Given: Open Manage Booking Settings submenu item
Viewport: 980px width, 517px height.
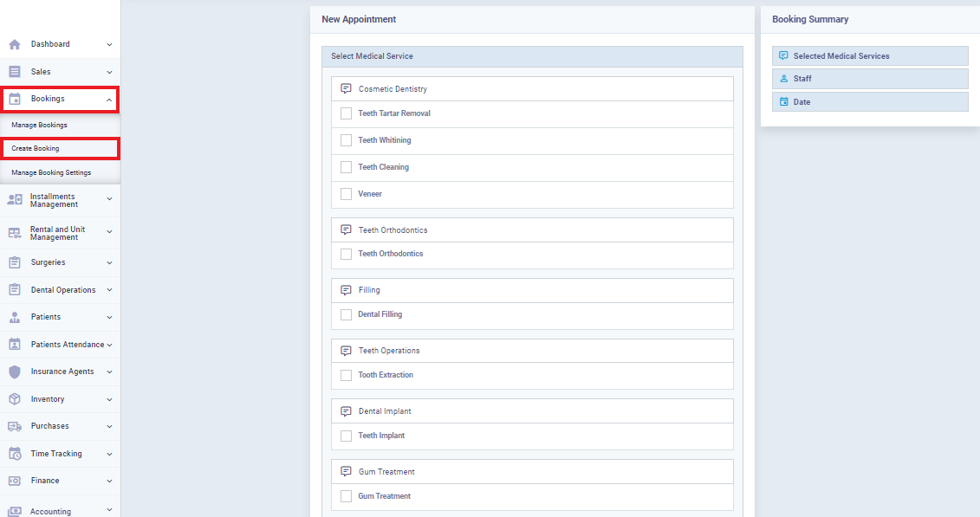Looking at the screenshot, I should [51, 172].
